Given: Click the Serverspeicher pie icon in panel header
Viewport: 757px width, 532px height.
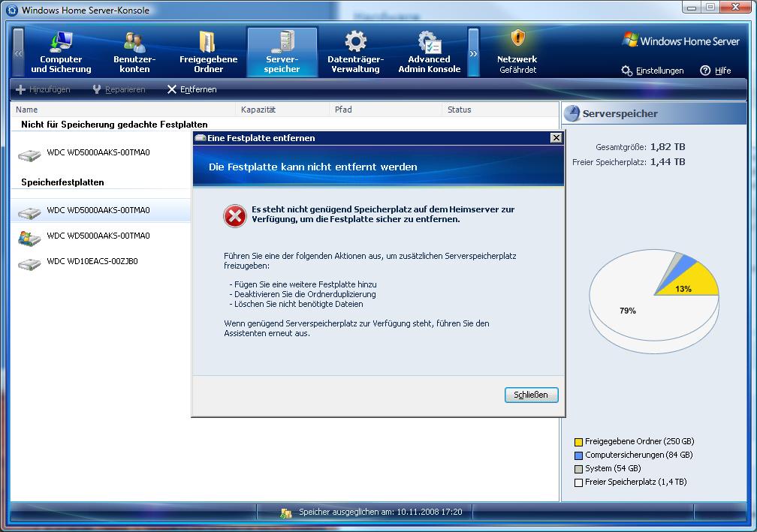Looking at the screenshot, I should [x=572, y=114].
